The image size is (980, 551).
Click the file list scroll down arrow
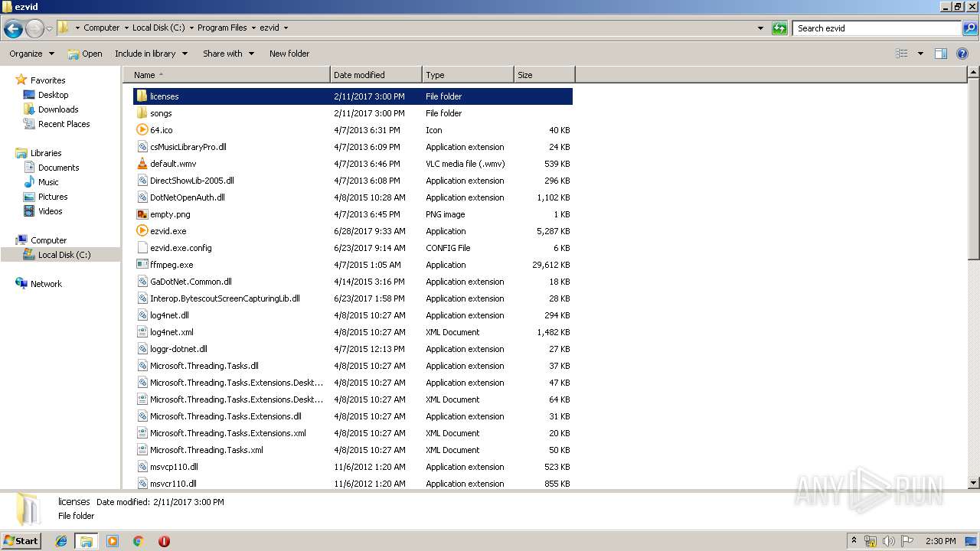(973, 483)
